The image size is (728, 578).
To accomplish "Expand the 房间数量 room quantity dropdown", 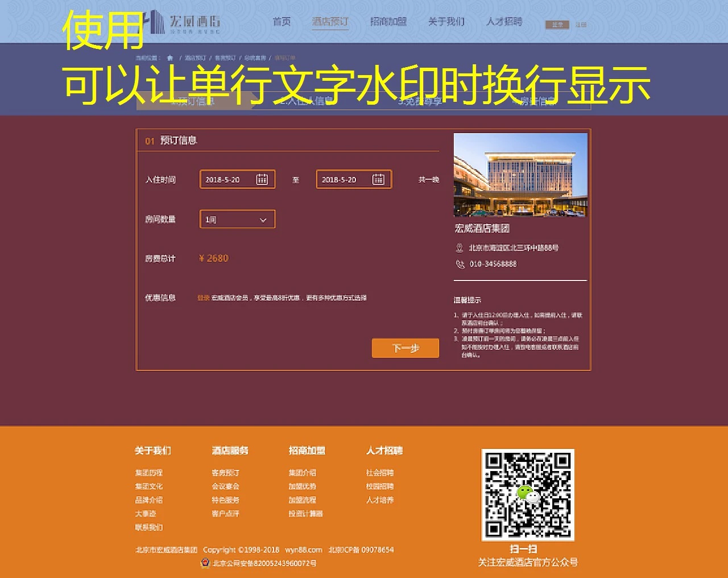I will 237,219.
